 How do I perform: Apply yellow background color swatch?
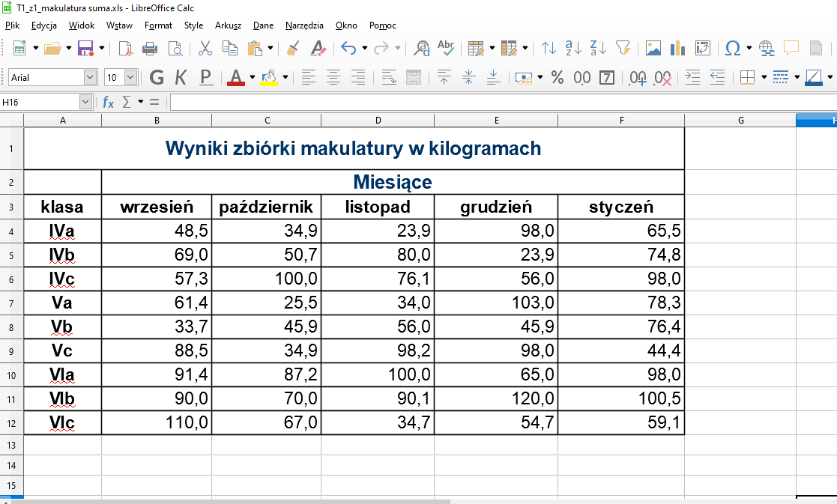tap(269, 78)
